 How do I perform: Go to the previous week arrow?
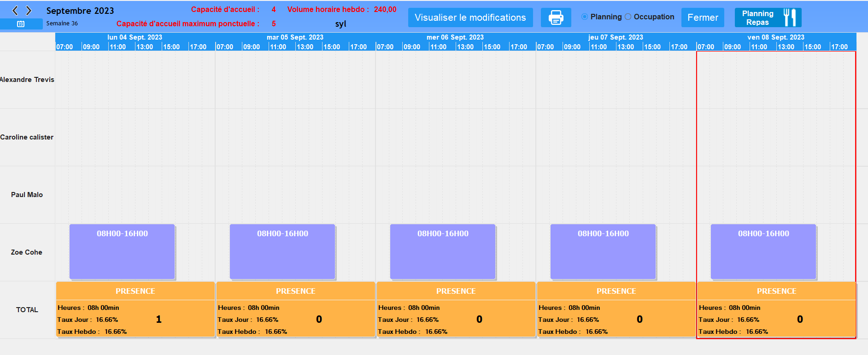[15, 11]
